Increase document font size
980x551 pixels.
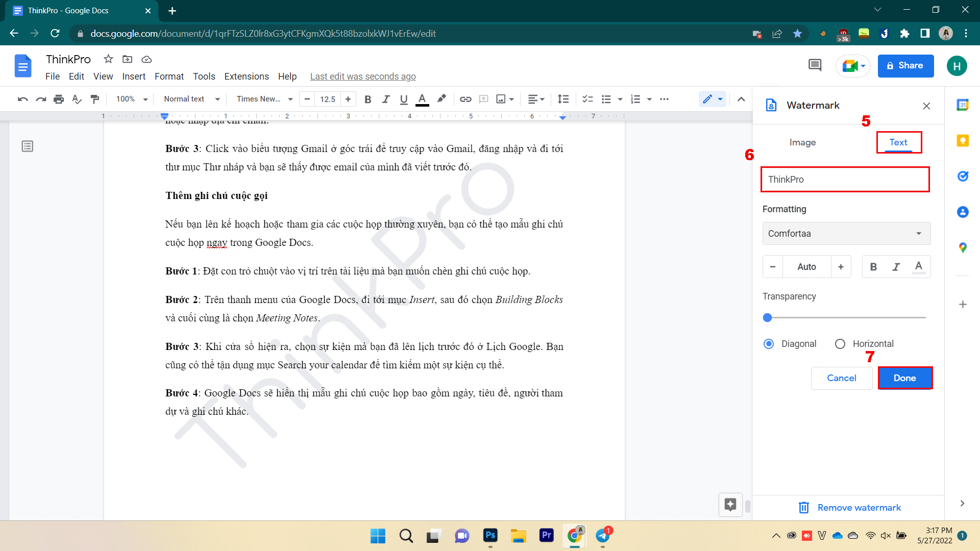pos(348,99)
